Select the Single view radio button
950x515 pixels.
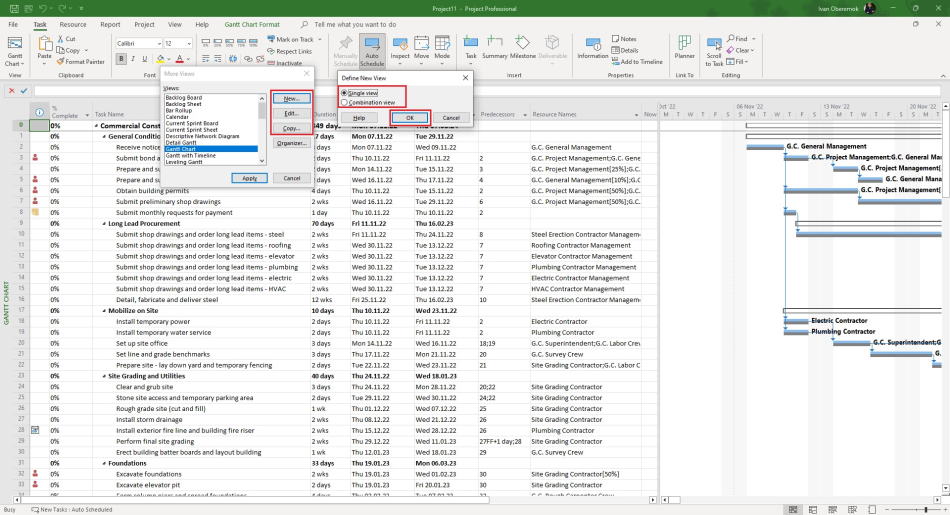pyautogui.click(x=344, y=93)
